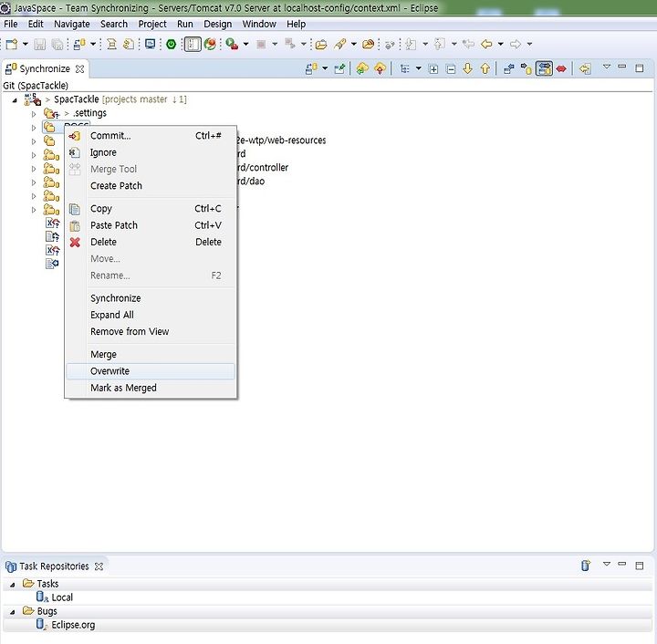
Task: Click the Pin synchronization icon in Synchronize view
Action: pos(339,68)
